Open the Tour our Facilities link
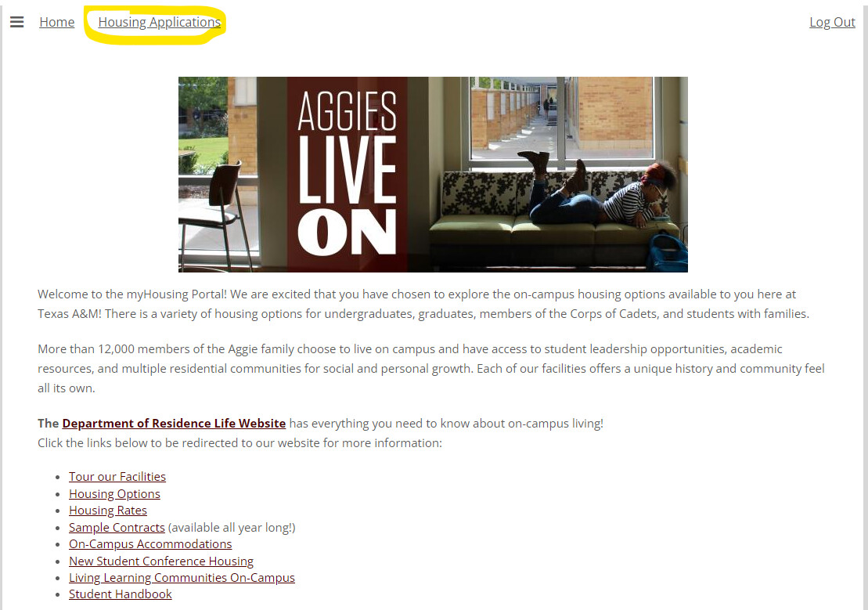The image size is (868, 610). [117, 476]
